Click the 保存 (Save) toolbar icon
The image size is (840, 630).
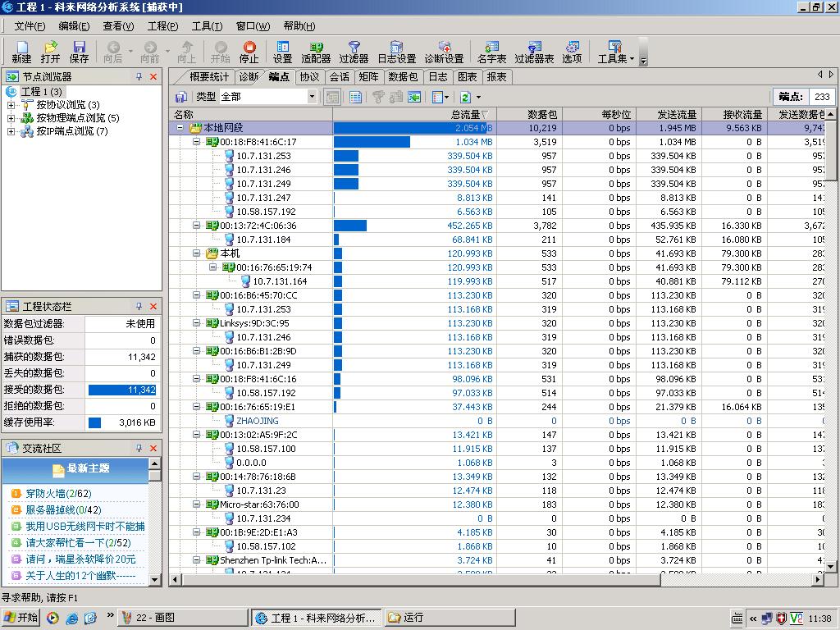coord(79,52)
